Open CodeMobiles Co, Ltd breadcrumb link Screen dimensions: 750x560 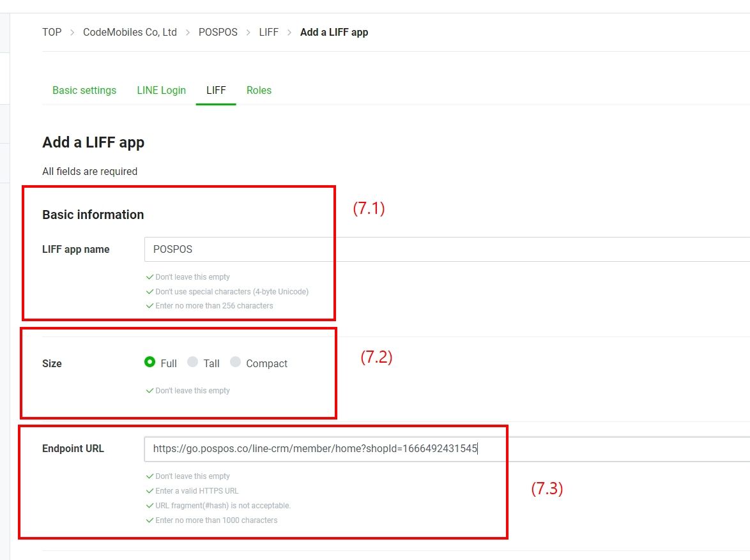click(130, 32)
